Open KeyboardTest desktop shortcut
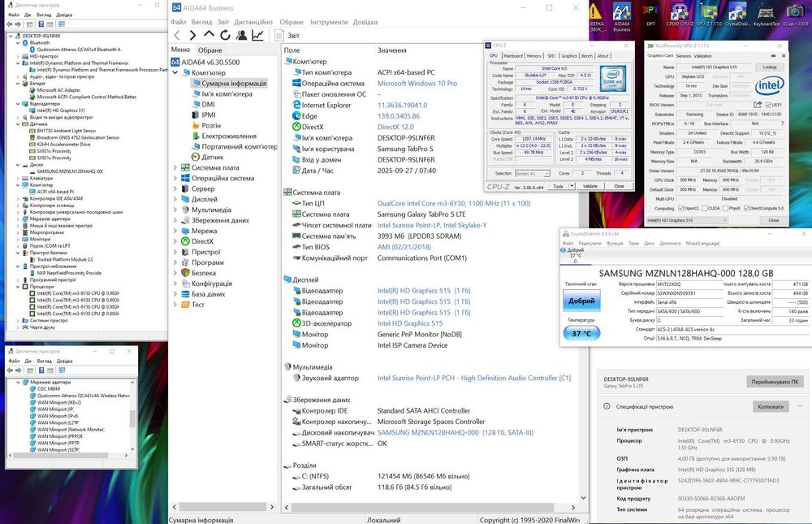This screenshot has height=524, width=812. point(767,15)
